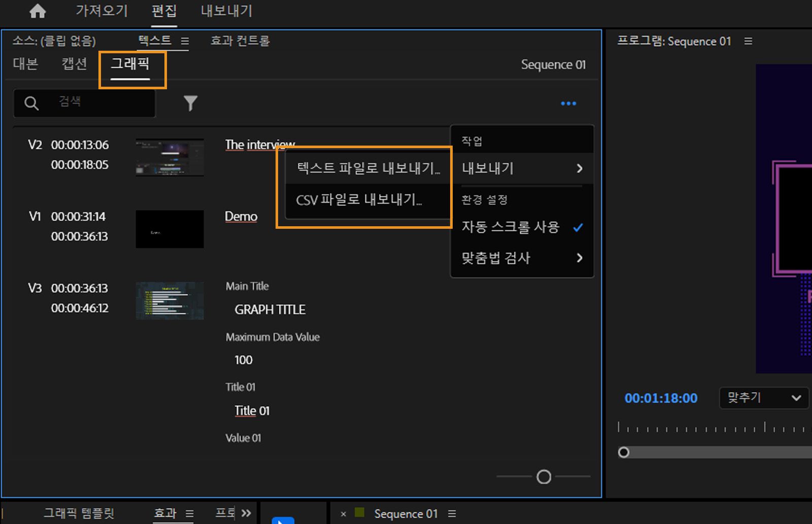Image resolution: width=812 pixels, height=524 pixels.
Task: Select the 그래픽 tab
Action: tap(130, 64)
